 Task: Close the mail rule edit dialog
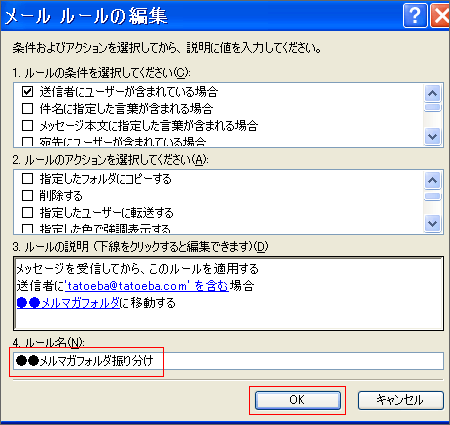point(441,16)
